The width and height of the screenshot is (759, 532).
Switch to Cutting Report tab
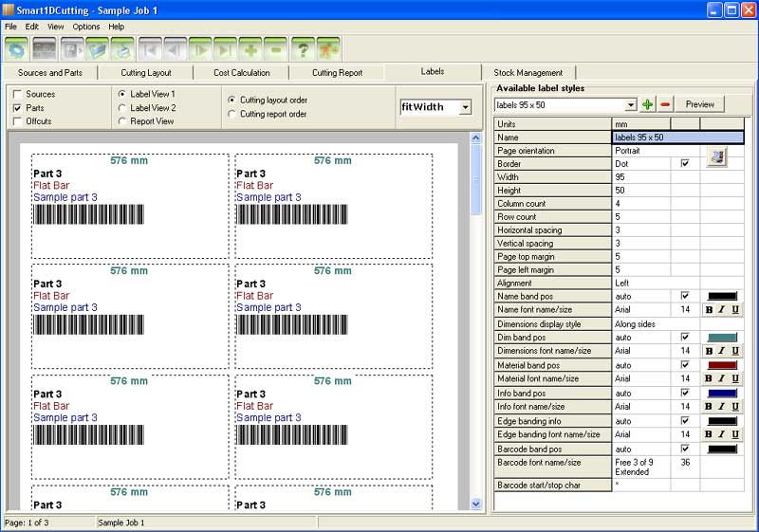337,72
